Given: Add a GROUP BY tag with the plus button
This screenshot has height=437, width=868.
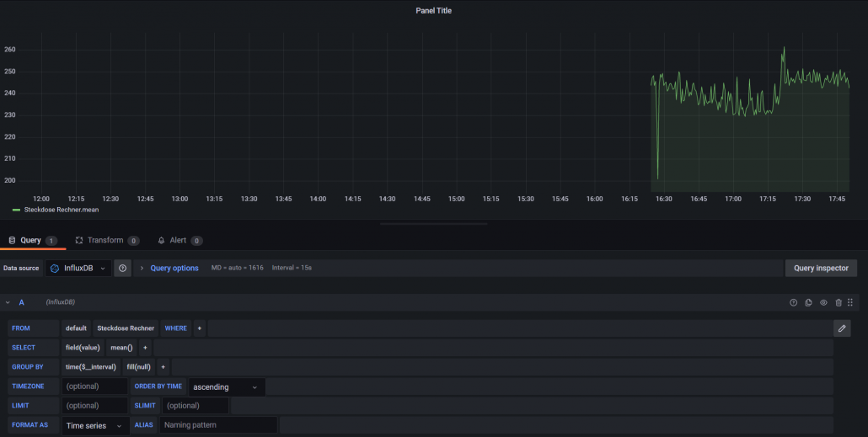Looking at the screenshot, I should tap(163, 367).
